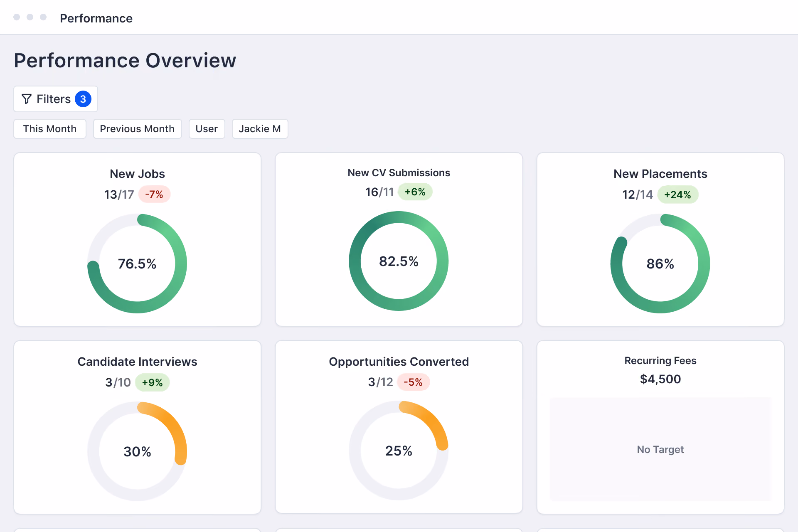Click the +6% change badge
The width and height of the screenshot is (798, 532).
415,192
